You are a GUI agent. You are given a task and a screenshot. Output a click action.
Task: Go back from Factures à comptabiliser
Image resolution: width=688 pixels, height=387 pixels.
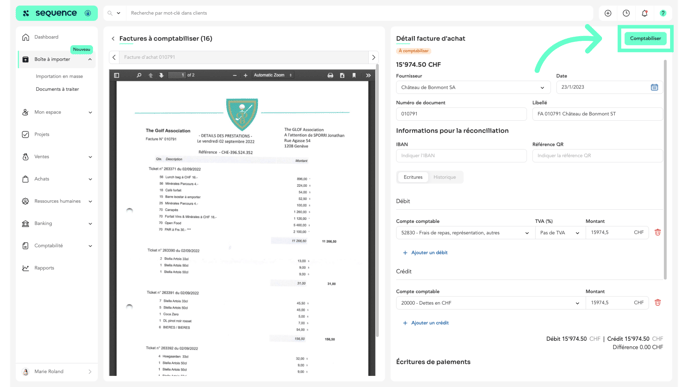[113, 39]
